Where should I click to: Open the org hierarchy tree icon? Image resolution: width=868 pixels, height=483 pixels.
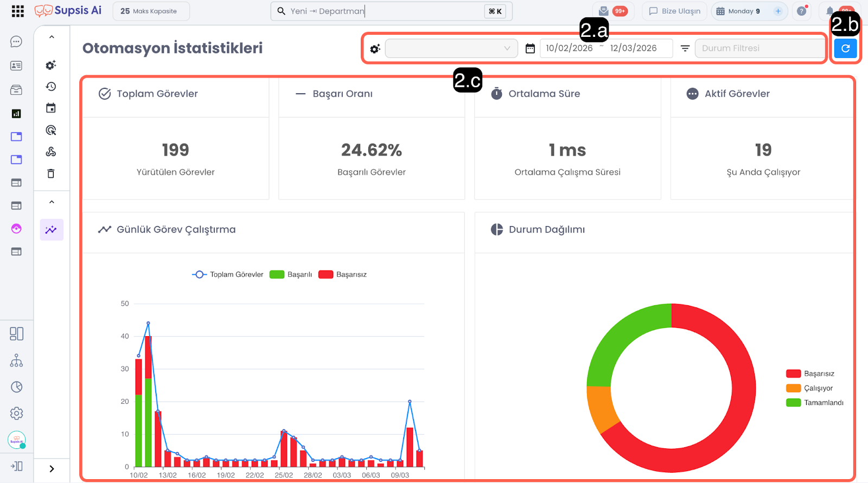[x=16, y=360]
